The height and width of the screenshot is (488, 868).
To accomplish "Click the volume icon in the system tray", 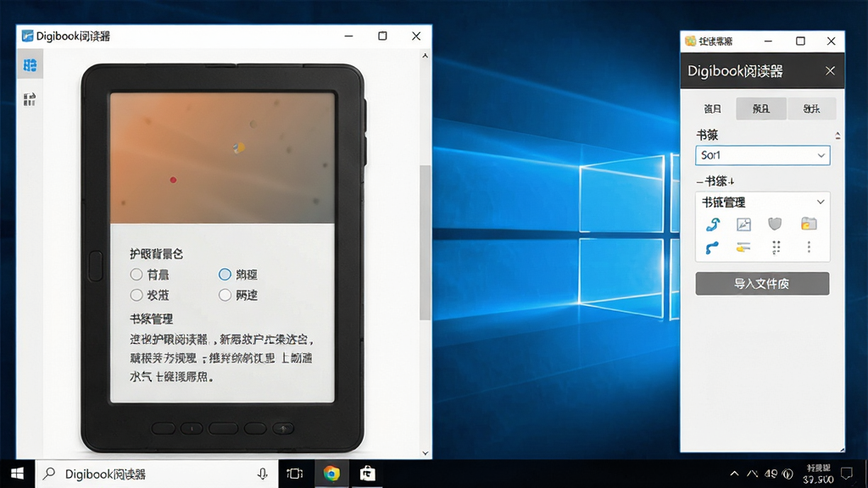I will [x=787, y=474].
